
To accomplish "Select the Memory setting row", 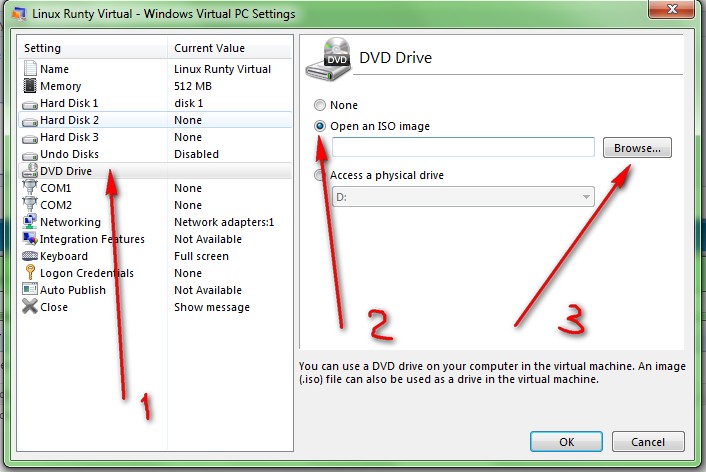I will point(155,86).
